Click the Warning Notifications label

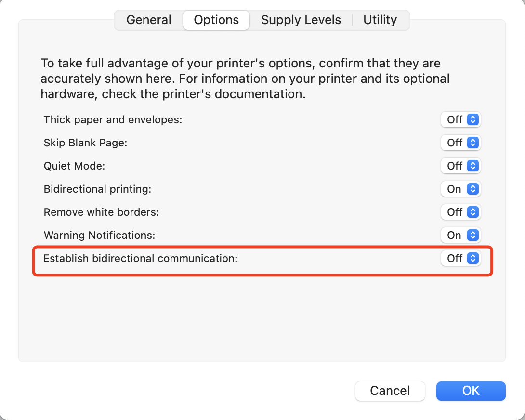[x=99, y=236]
